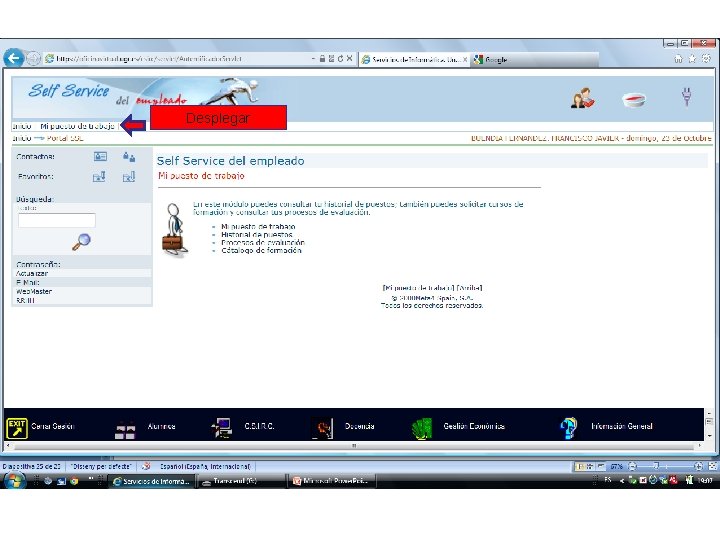Click the Servicios de Informa... taskbar button
This screenshot has height=540, width=720.
pyautogui.click(x=152, y=481)
